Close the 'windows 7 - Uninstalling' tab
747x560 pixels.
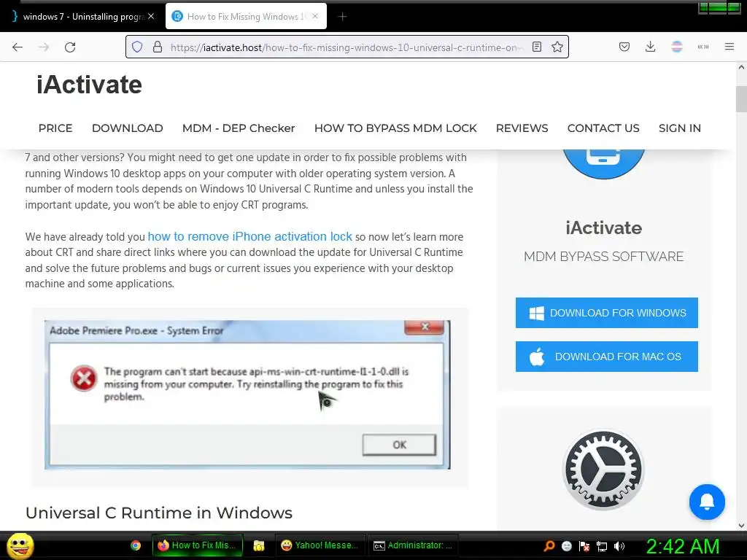coord(151,16)
